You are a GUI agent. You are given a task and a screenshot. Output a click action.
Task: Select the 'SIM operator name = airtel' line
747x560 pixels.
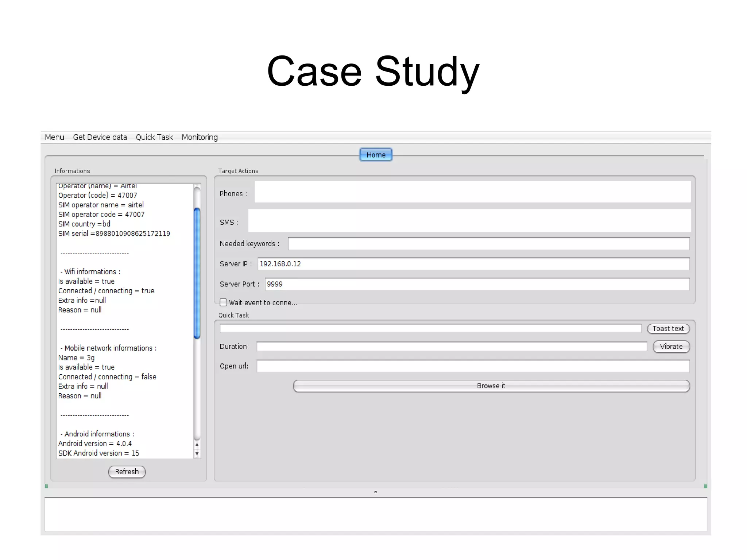tap(101, 205)
